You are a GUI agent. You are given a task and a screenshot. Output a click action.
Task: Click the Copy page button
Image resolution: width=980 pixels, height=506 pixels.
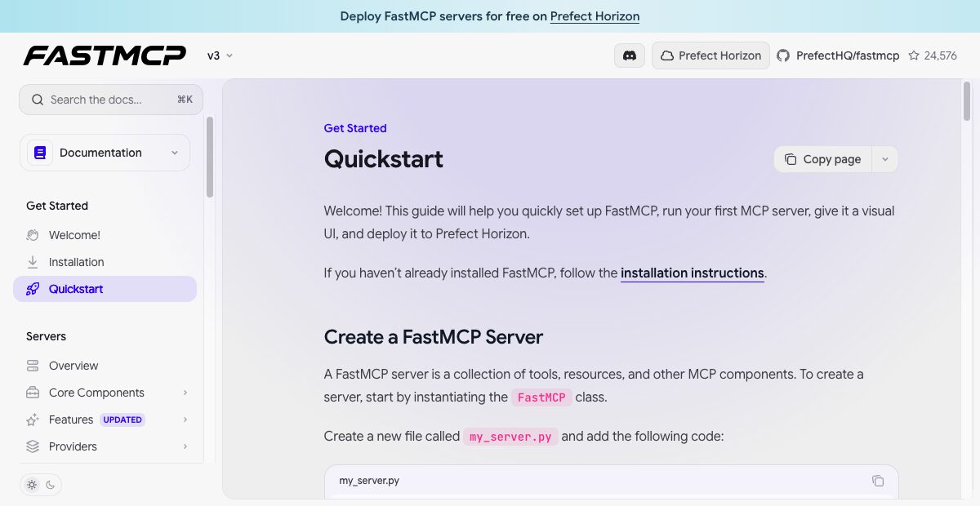[823, 159]
